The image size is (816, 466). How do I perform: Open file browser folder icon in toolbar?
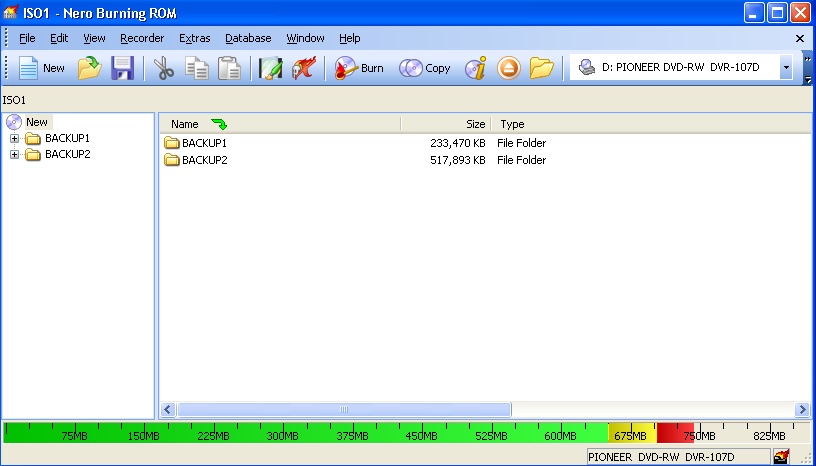click(541, 68)
